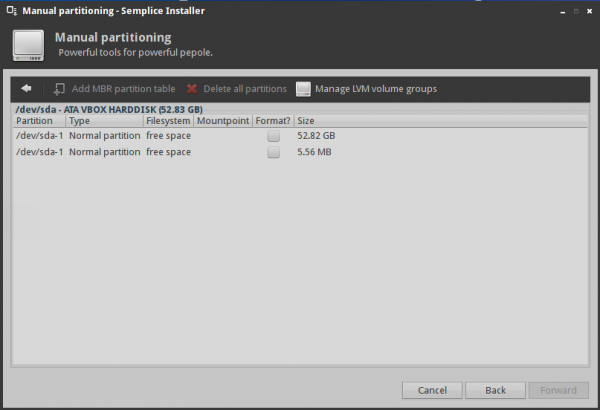The image size is (600, 410).
Task: Sort by the Type column header
Action: pos(104,121)
